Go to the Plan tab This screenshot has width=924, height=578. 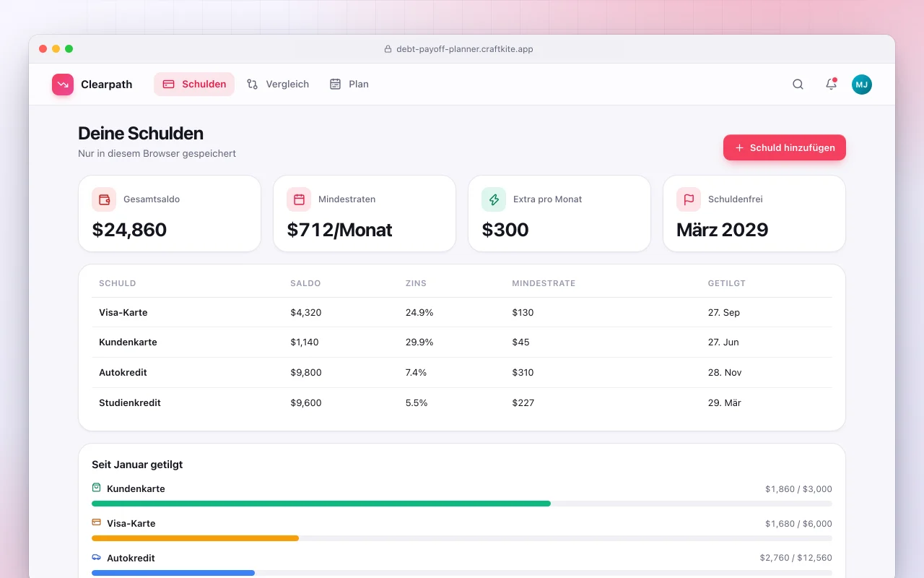tap(349, 85)
